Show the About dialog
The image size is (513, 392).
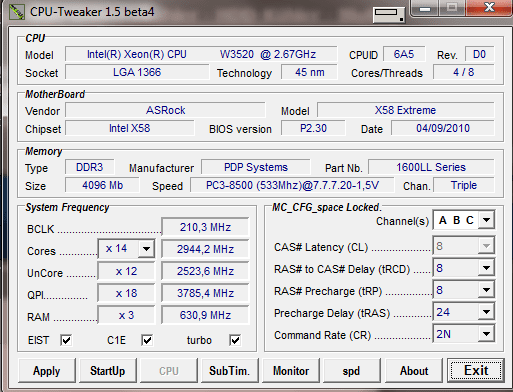(414, 371)
